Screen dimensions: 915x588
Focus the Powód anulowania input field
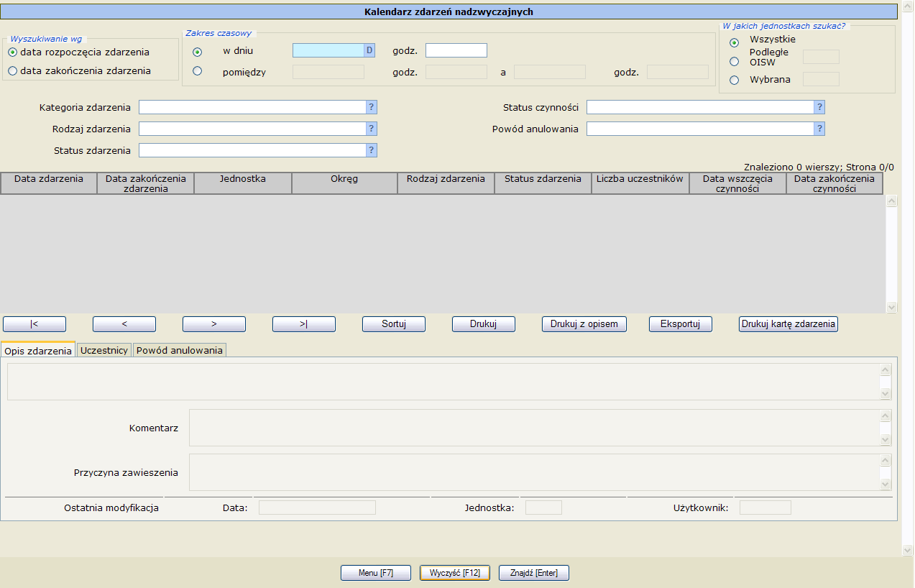coord(700,129)
